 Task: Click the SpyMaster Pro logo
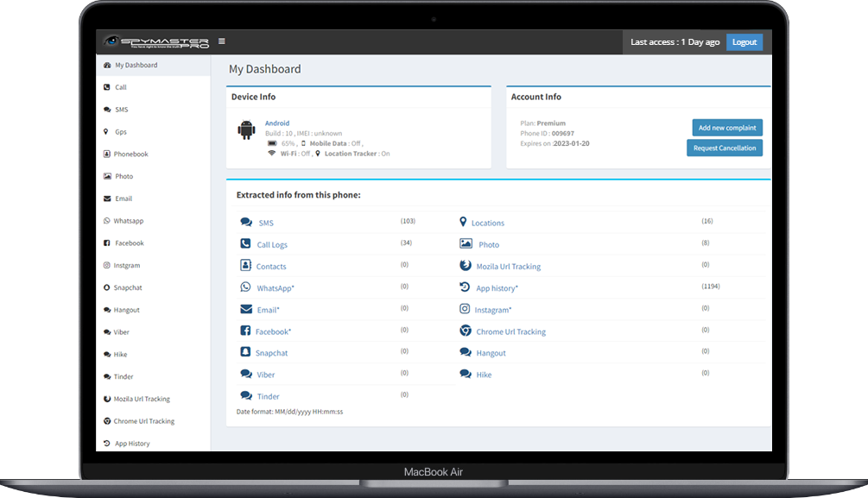(x=156, y=42)
